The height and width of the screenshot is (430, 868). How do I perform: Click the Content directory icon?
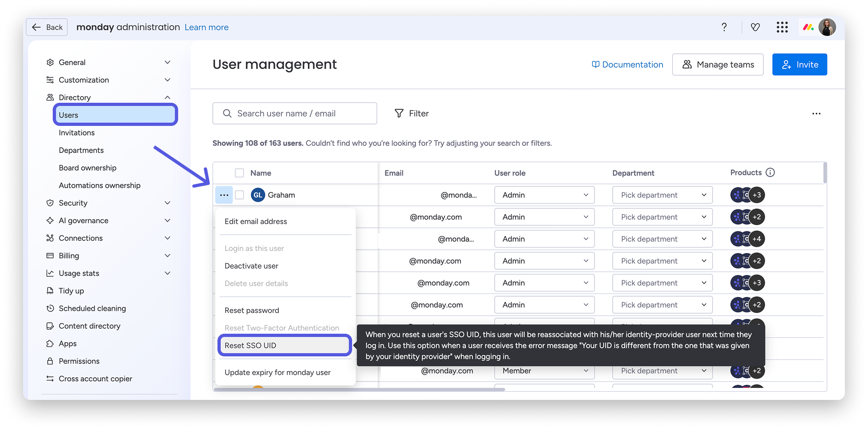(x=50, y=326)
